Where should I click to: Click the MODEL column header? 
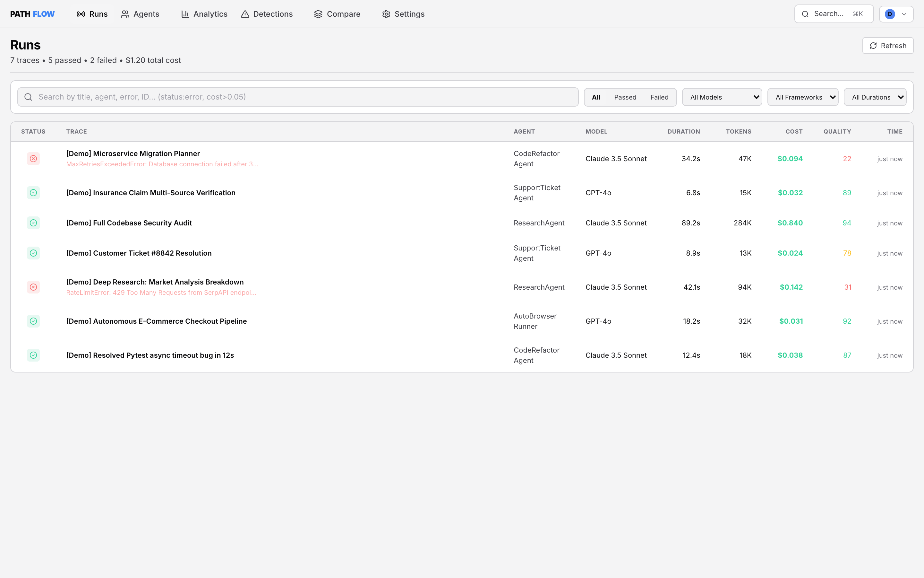[x=596, y=132]
